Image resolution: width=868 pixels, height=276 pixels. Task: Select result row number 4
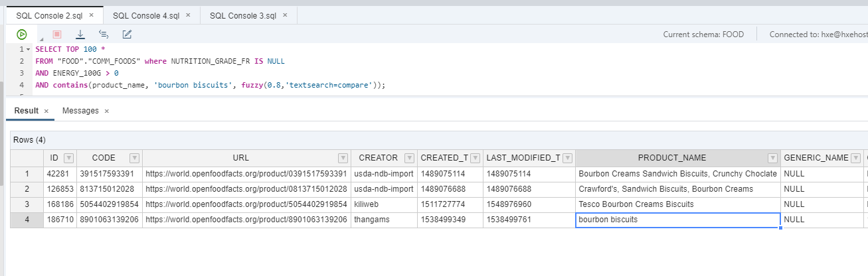27,220
